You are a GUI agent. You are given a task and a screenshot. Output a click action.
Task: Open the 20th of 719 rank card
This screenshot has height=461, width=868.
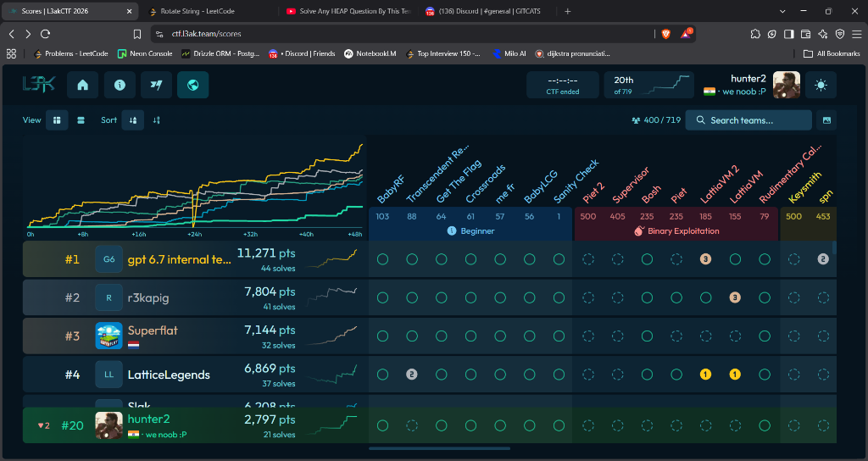[649, 85]
